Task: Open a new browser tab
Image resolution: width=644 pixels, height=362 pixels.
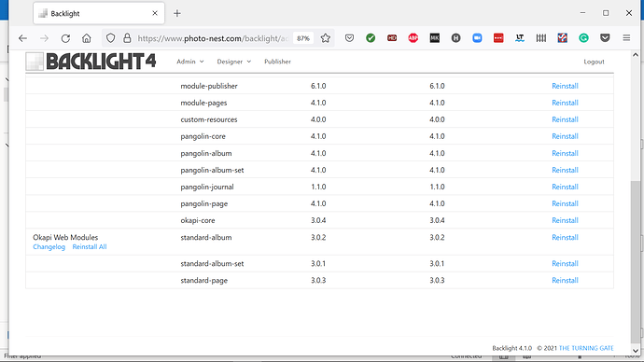Action: 177,14
